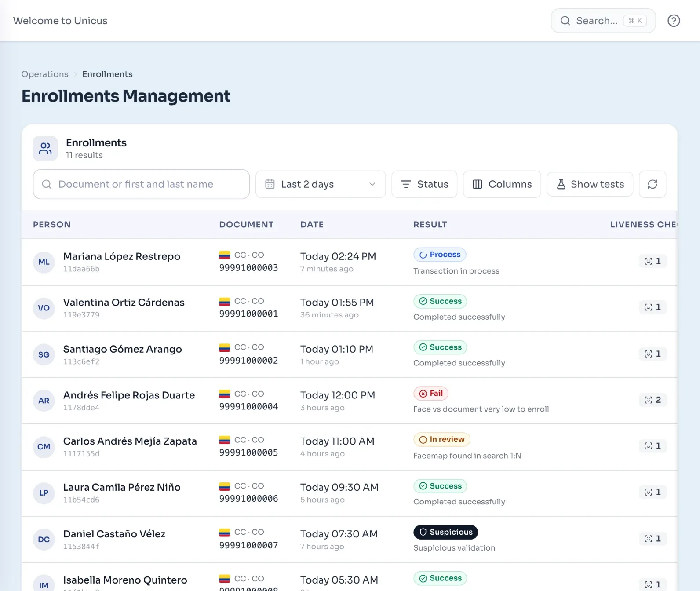Click the Enrollments people icon in the card header
The height and width of the screenshot is (591, 700).
[45, 149]
